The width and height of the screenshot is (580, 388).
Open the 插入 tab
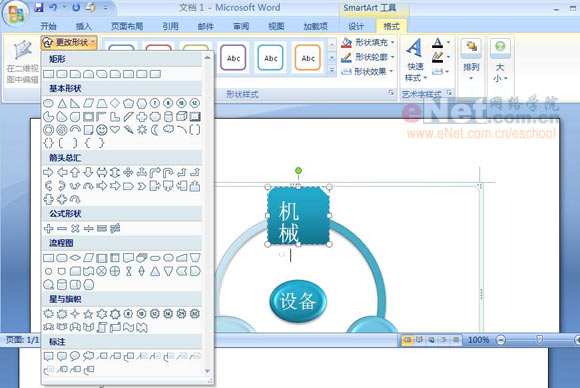click(84, 26)
